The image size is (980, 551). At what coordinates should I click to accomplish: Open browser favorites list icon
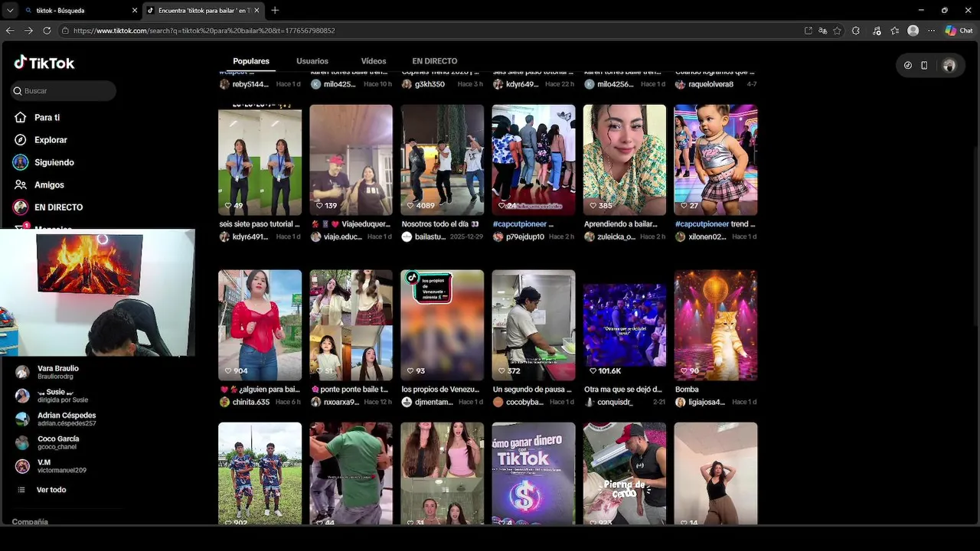click(895, 31)
